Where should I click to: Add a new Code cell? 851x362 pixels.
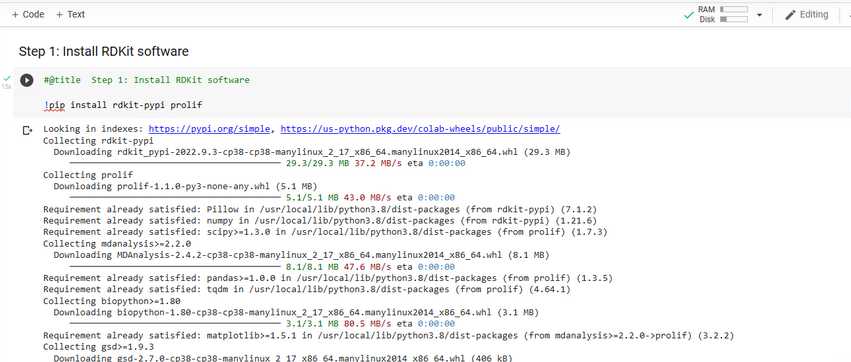[x=28, y=15]
